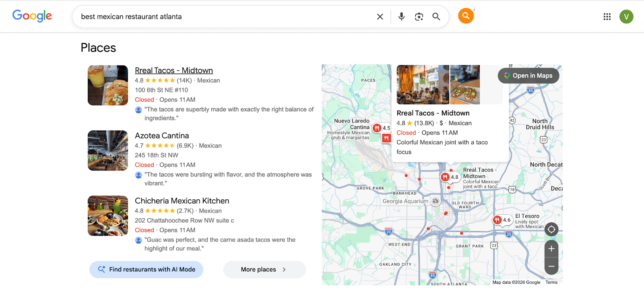The height and width of the screenshot is (291, 644).
Task: Click the review quote about superbly made tacos
Action: coord(229,114)
